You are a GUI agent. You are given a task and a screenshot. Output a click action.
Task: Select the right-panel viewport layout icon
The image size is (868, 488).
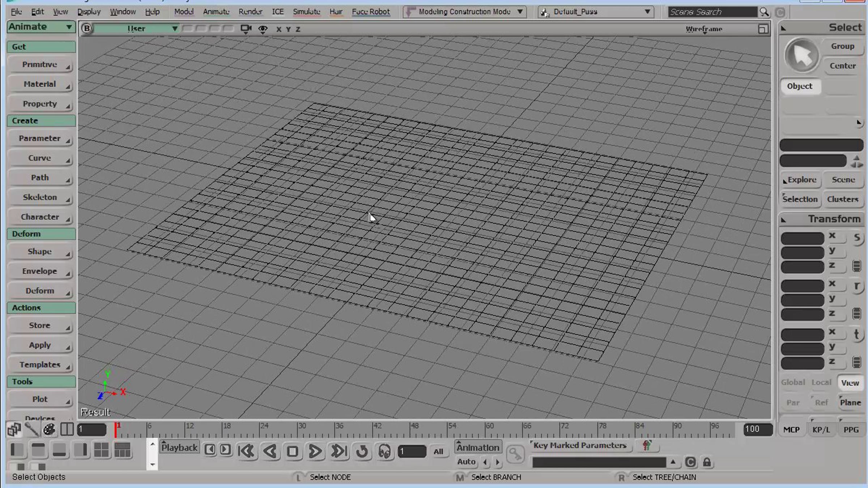click(80, 450)
